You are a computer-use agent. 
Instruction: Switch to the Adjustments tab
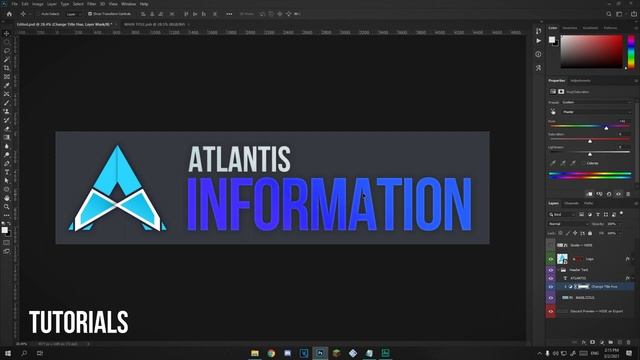(580, 80)
